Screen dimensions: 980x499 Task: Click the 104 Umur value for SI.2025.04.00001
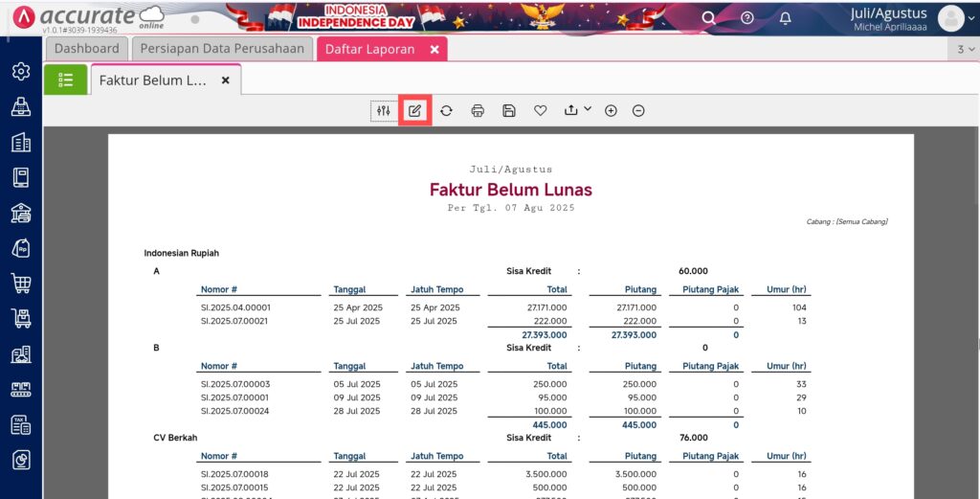pos(799,307)
